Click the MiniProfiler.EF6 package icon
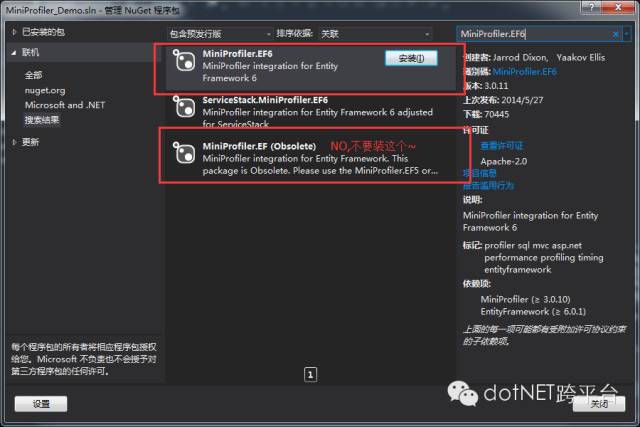Image resolution: width=640 pixels, height=427 pixels. [184, 60]
